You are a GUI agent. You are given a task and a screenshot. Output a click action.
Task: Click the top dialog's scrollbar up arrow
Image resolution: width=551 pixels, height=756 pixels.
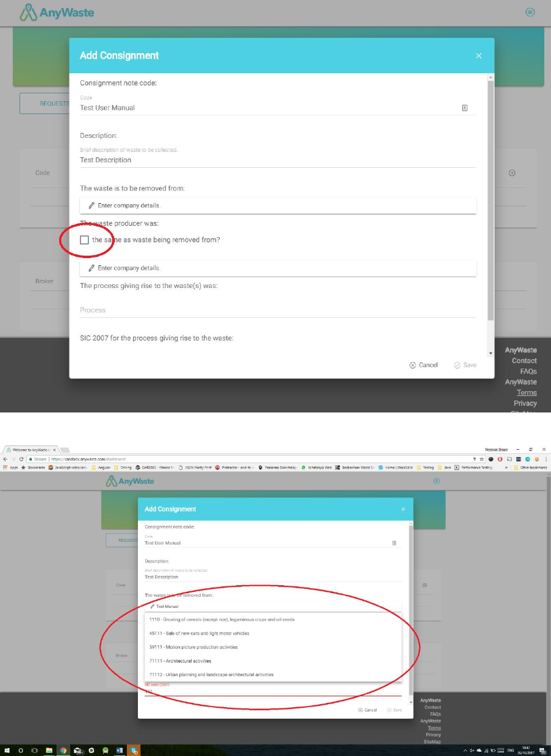click(x=490, y=77)
